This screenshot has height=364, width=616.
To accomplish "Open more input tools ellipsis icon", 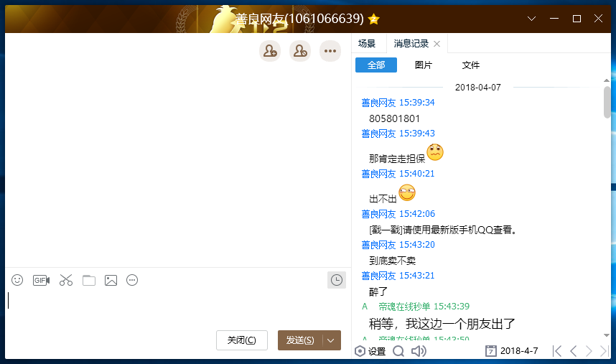I will pyautogui.click(x=132, y=280).
